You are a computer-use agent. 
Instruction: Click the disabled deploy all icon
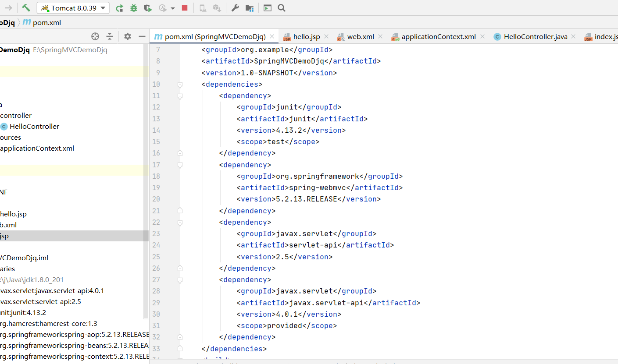pyautogui.click(x=217, y=8)
